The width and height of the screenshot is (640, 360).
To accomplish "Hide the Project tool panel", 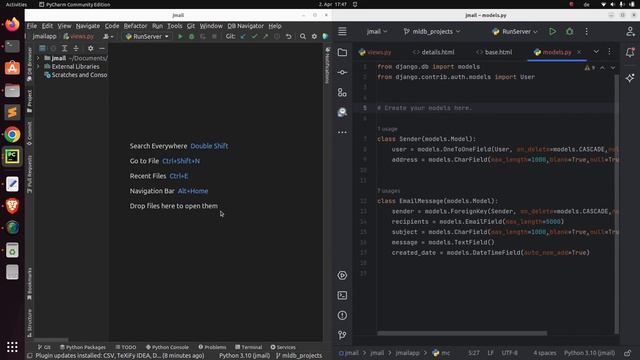I will click(x=102, y=48).
